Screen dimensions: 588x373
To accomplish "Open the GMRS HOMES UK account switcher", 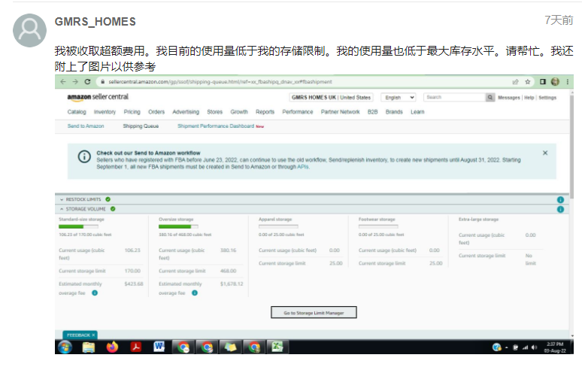I will (331, 98).
